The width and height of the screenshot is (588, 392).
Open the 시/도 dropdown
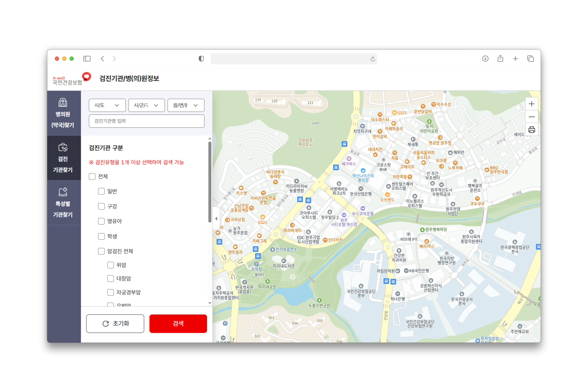click(x=107, y=105)
